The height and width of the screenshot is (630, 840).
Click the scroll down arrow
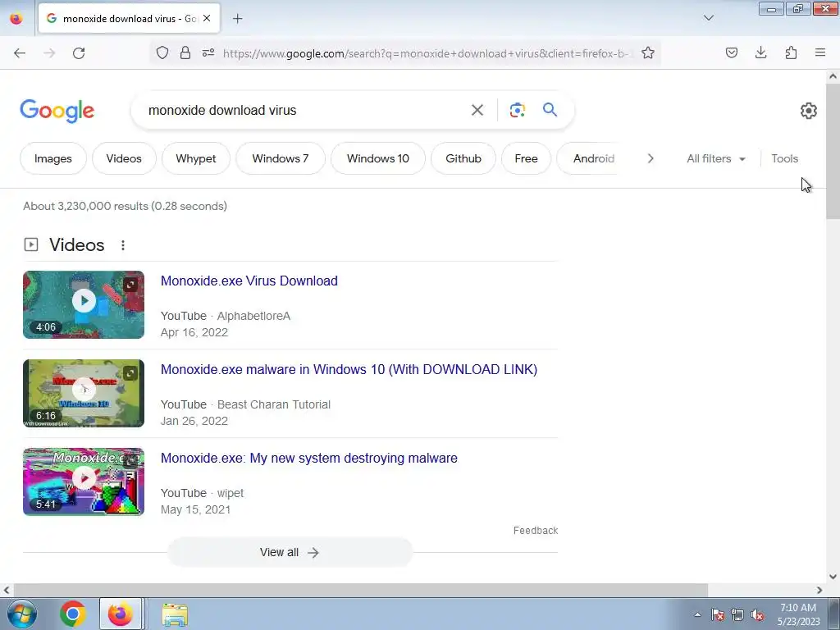[833, 577]
